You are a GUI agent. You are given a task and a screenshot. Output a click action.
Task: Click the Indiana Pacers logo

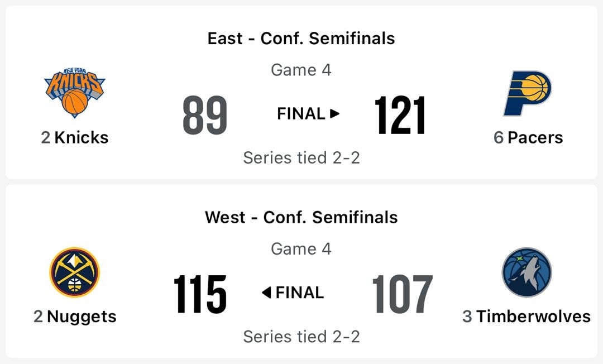(x=528, y=93)
